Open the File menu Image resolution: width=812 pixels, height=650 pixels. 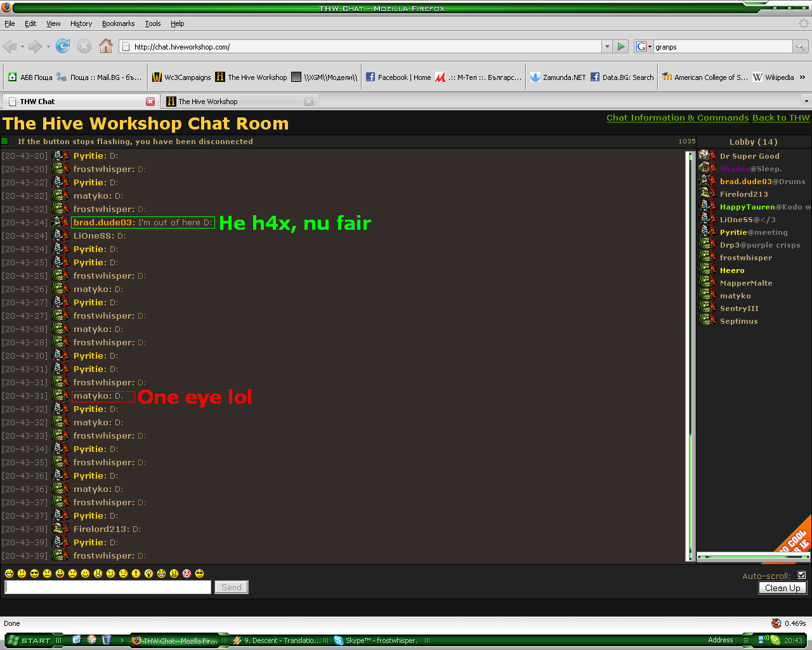click(x=10, y=23)
